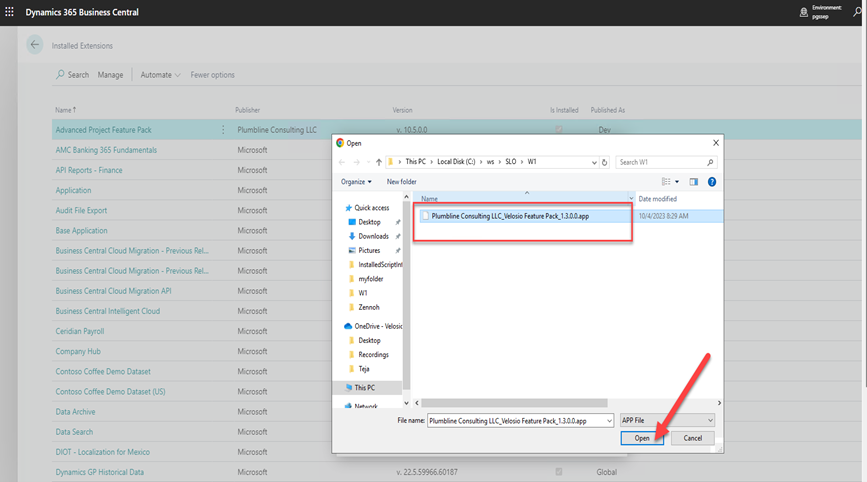Image resolution: width=867 pixels, height=482 pixels.
Task: Expand the Name column filter dropdown arrow
Action: pyautogui.click(x=631, y=198)
